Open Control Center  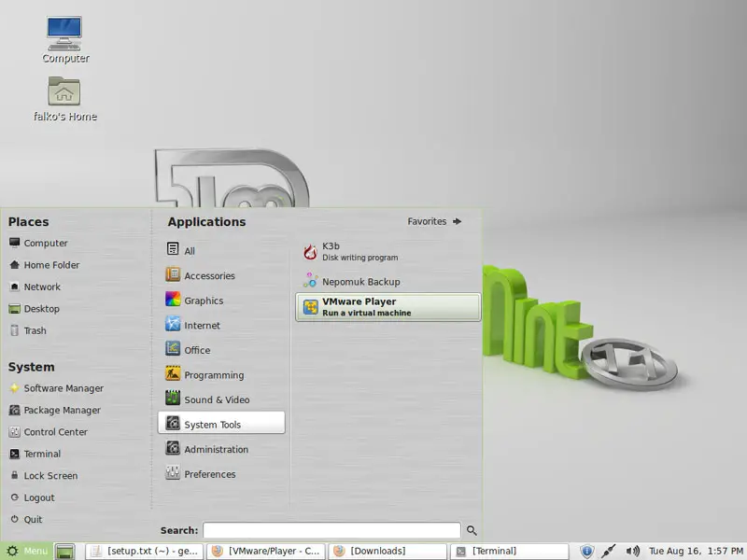[55, 432]
